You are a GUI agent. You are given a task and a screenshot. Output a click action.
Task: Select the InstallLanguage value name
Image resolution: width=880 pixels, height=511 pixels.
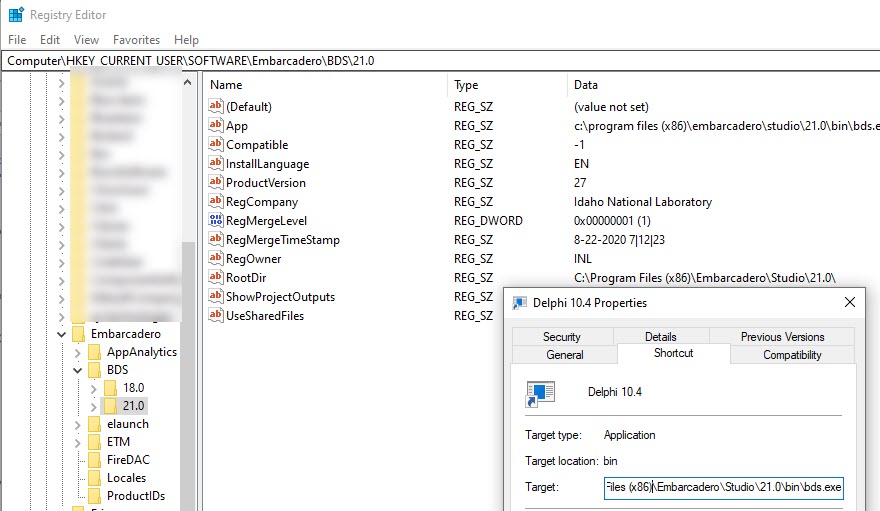tap(267, 164)
